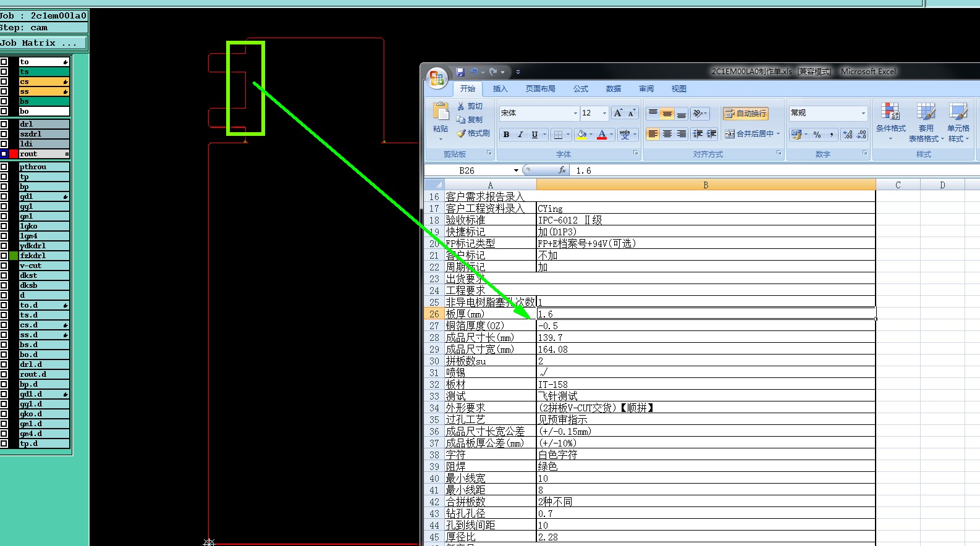Screen dimensions: 980x546
Task: Apply comma thousands separator style
Action: (x=832, y=134)
